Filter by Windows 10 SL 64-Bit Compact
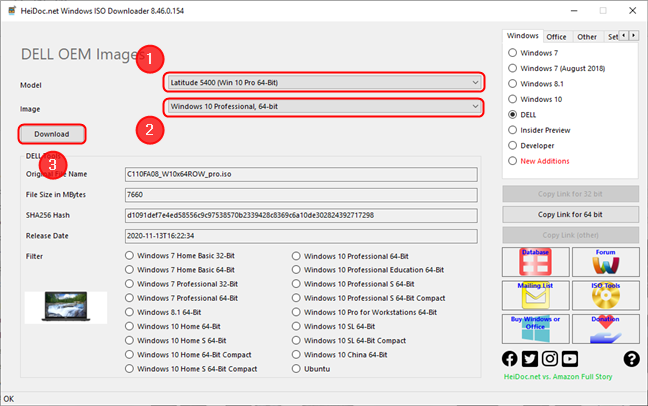 pos(296,341)
